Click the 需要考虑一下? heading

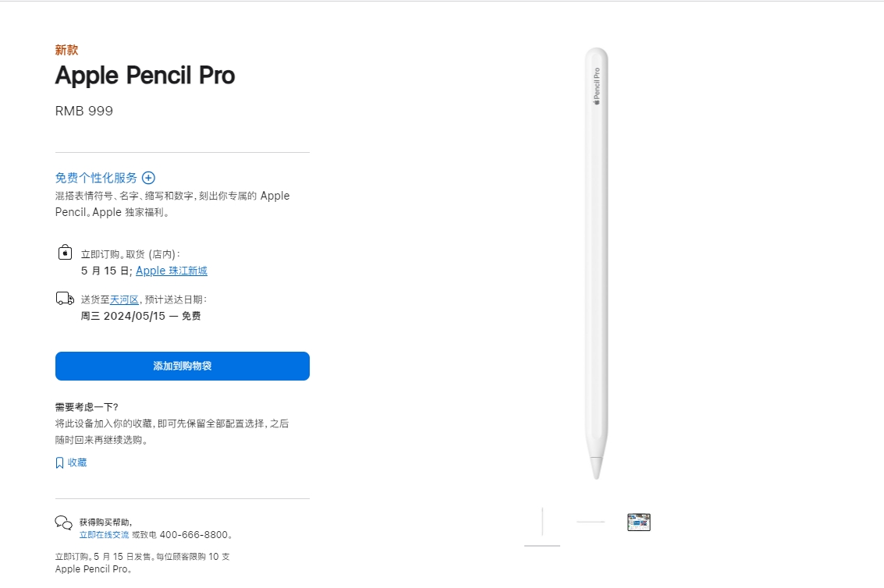[87, 407]
